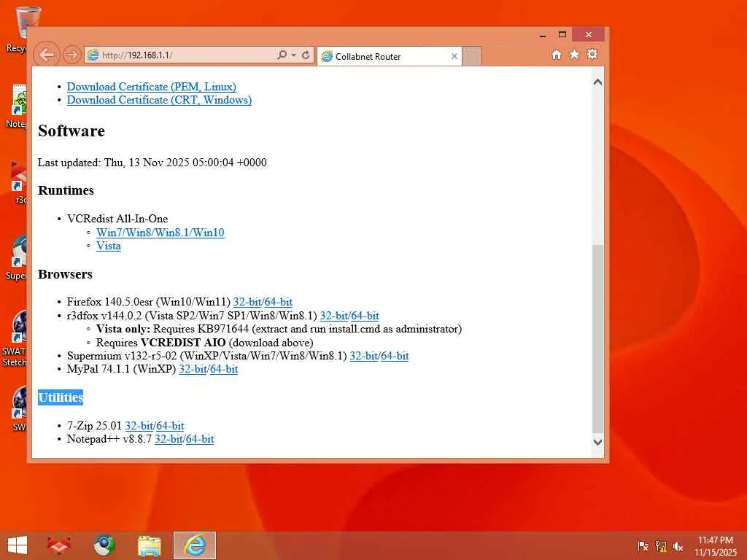Maximize the Internet Explorer window
The image size is (747, 560).
click(562, 35)
